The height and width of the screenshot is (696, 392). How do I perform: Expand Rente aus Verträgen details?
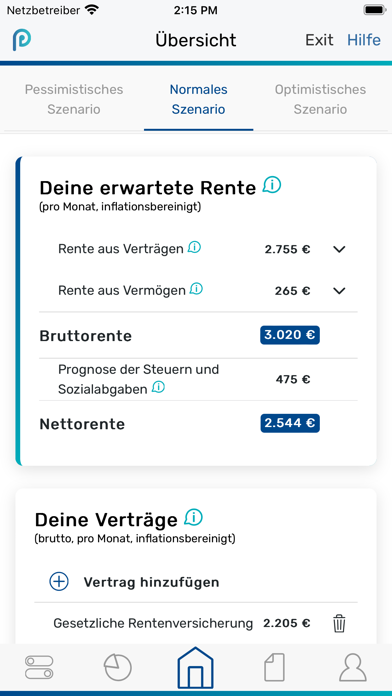click(x=339, y=249)
